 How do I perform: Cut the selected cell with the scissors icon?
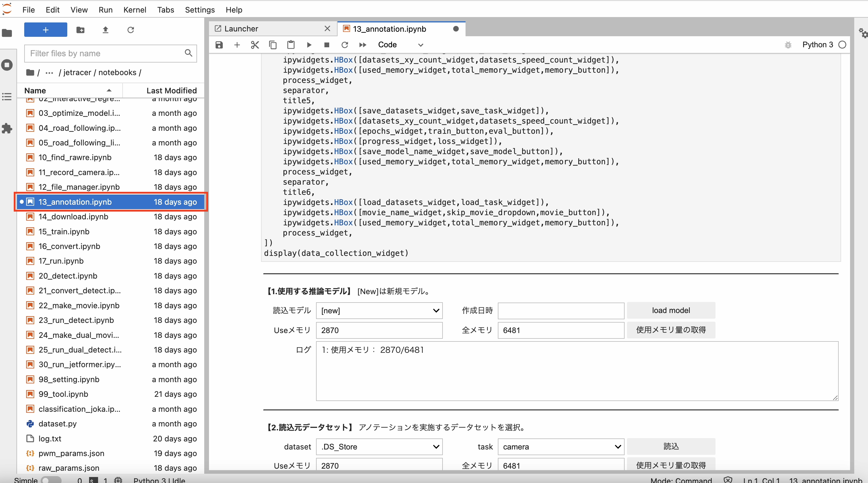point(255,45)
